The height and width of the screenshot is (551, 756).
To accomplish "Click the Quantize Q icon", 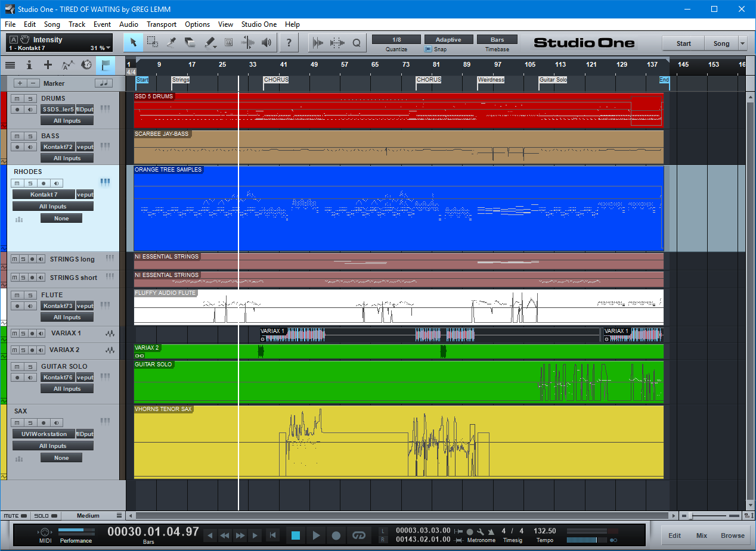I will pos(357,43).
